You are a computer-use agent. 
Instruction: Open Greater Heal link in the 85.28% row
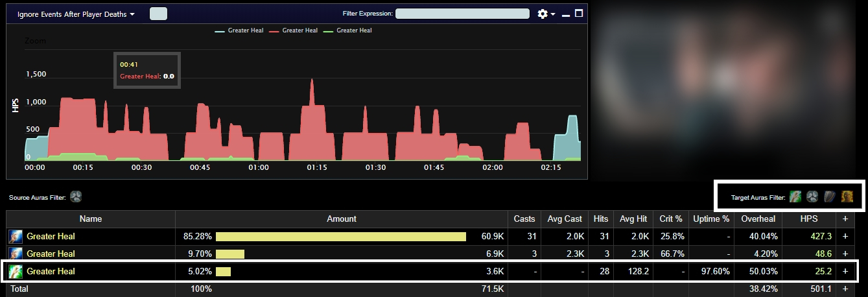[x=51, y=237]
